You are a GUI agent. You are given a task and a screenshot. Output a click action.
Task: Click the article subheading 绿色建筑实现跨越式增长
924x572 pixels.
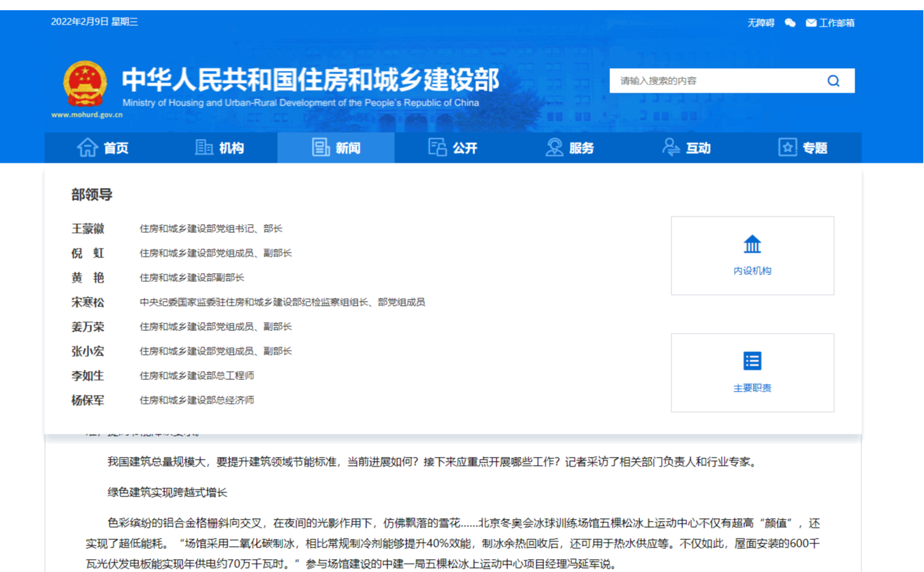point(168,492)
